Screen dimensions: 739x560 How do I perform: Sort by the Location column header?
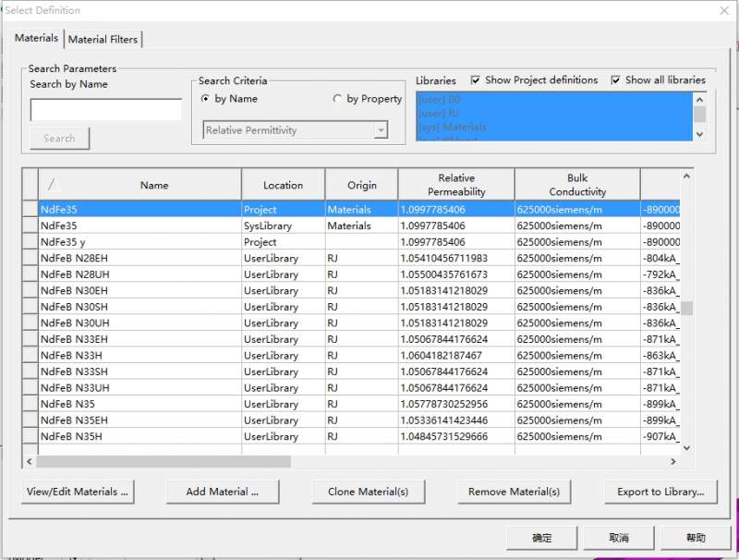(284, 185)
